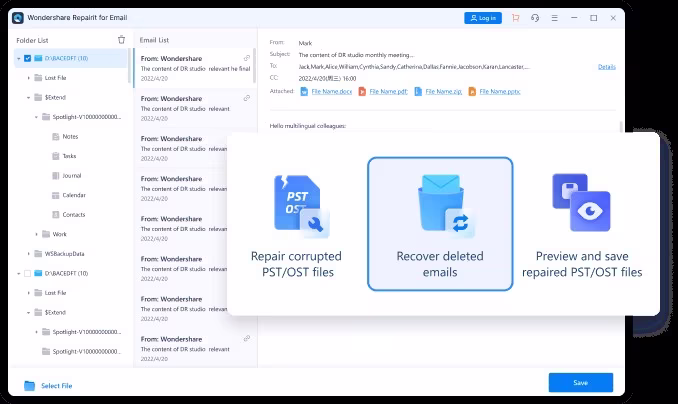Click the PDF attachment icon

[x=362, y=91]
